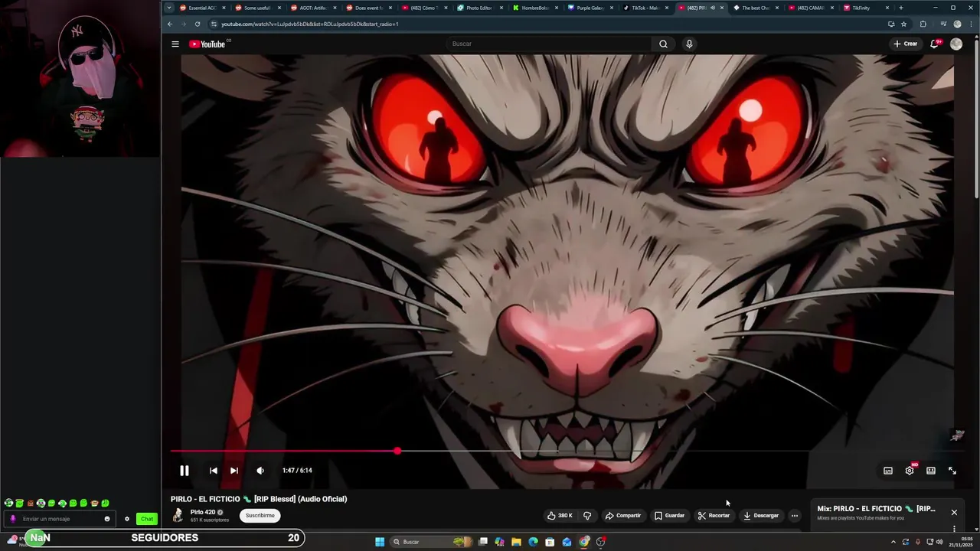Skip to next video in player
This screenshot has width=980, height=551.
click(x=234, y=471)
